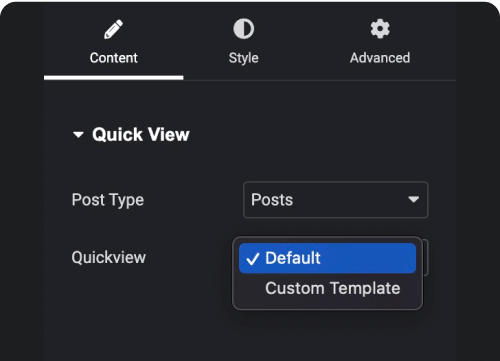Click the pencil icon above Content
Screen dimensions: 500x361
113,29
